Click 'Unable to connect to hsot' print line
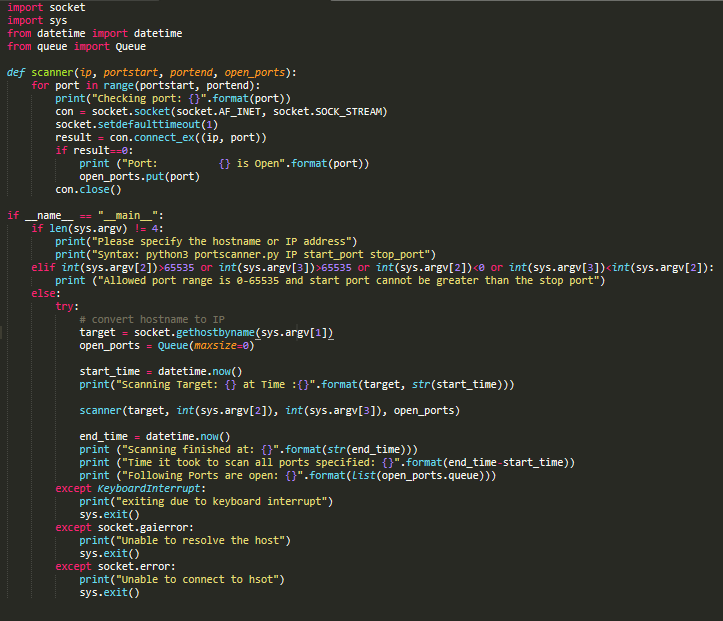Viewport: 723px width, 621px height. click(x=182, y=580)
